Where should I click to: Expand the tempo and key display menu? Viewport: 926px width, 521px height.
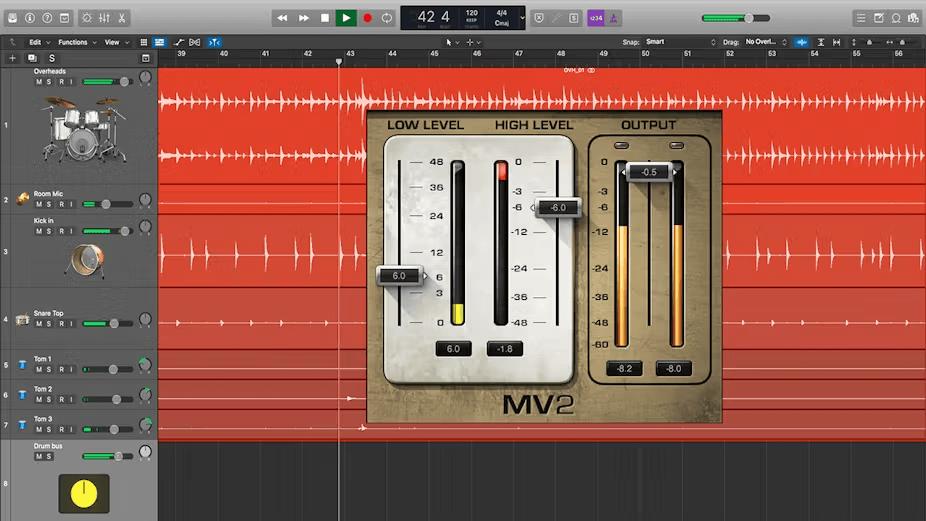pos(522,18)
